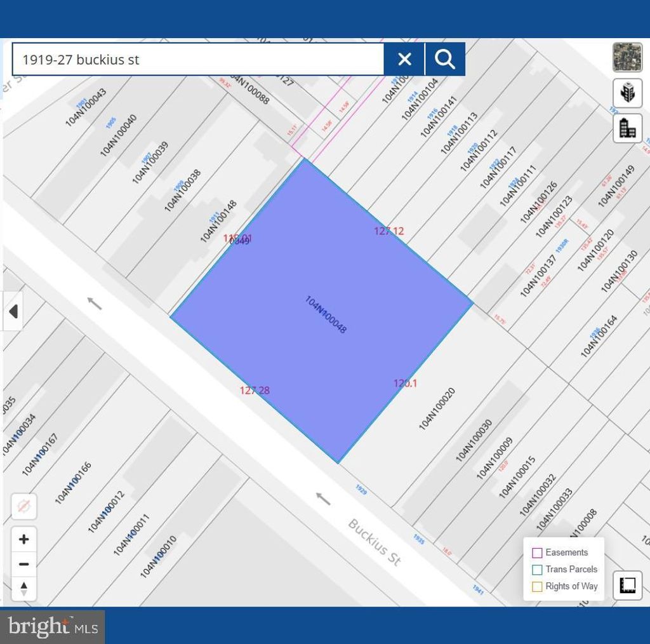The width and height of the screenshot is (650, 644).
Task: Reset the map rotation compass
Action: 24,506
